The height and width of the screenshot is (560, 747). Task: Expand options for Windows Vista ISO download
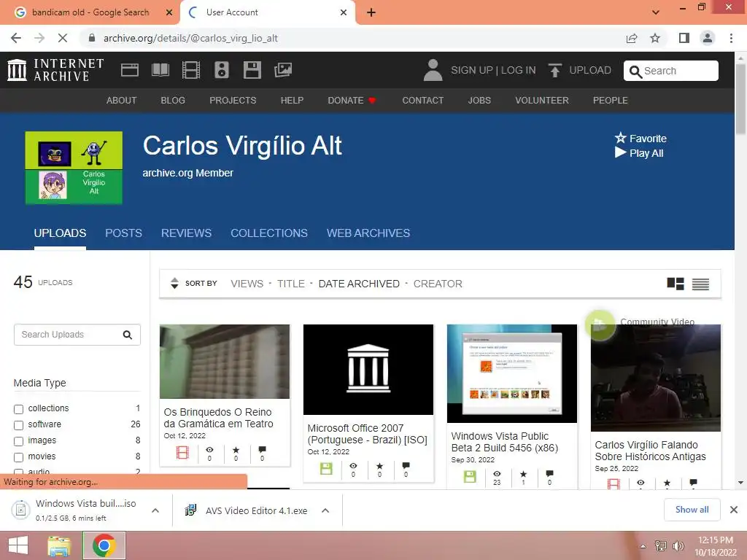coord(155,510)
